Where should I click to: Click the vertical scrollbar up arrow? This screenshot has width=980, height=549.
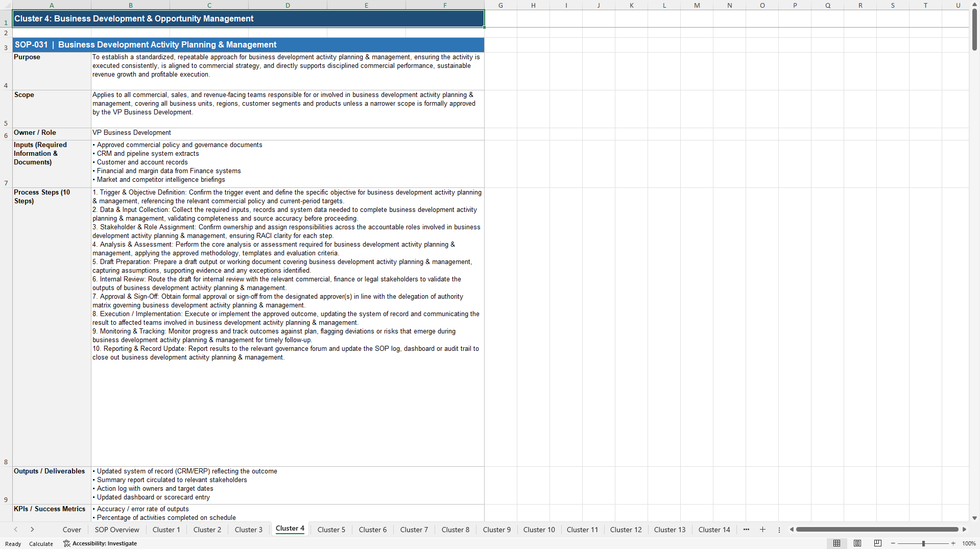(974, 4)
